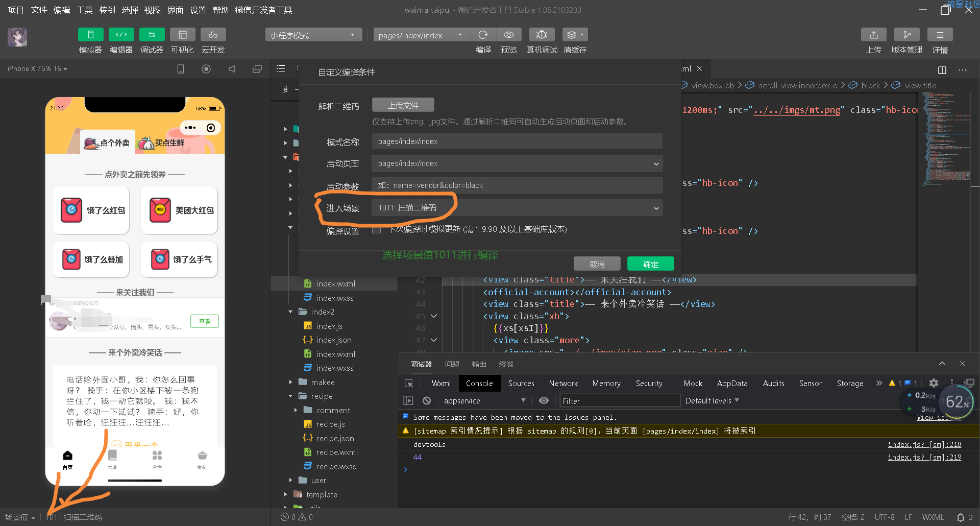The image size is (980, 526).
Task: Toggle the debugger (调试器) panel button
Action: coord(152,35)
